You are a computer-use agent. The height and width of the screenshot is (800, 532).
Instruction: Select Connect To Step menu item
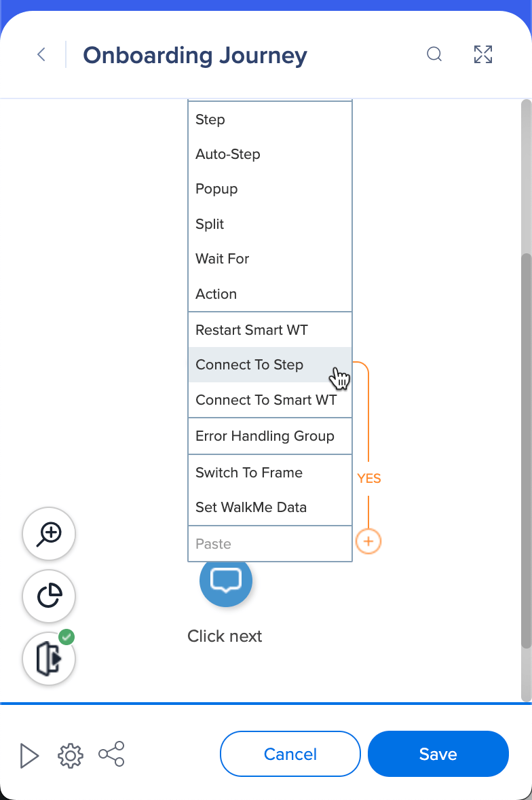[250, 365]
